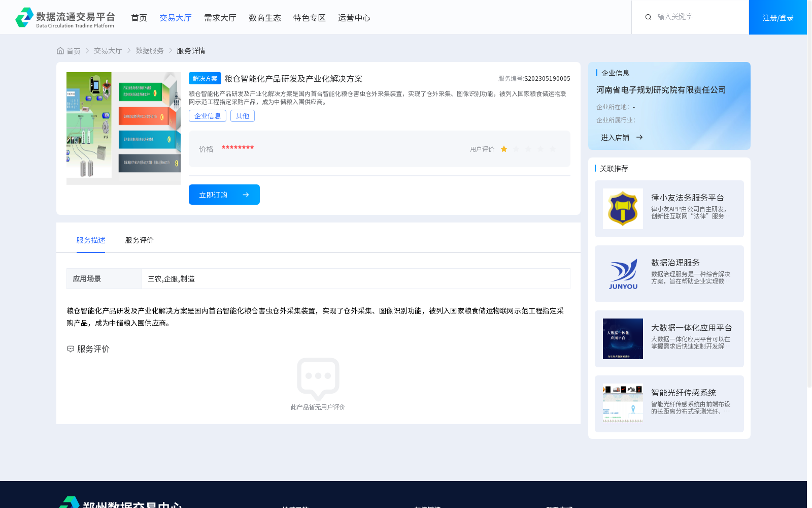Viewport: 812px width, 508px height.
Task: Open 特色专区 in top navigation
Action: point(310,18)
